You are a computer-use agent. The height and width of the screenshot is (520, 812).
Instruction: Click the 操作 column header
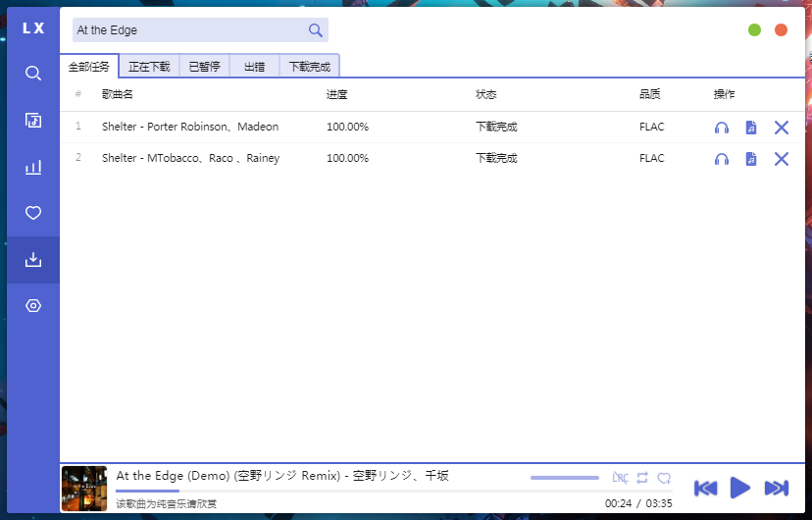coord(724,94)
